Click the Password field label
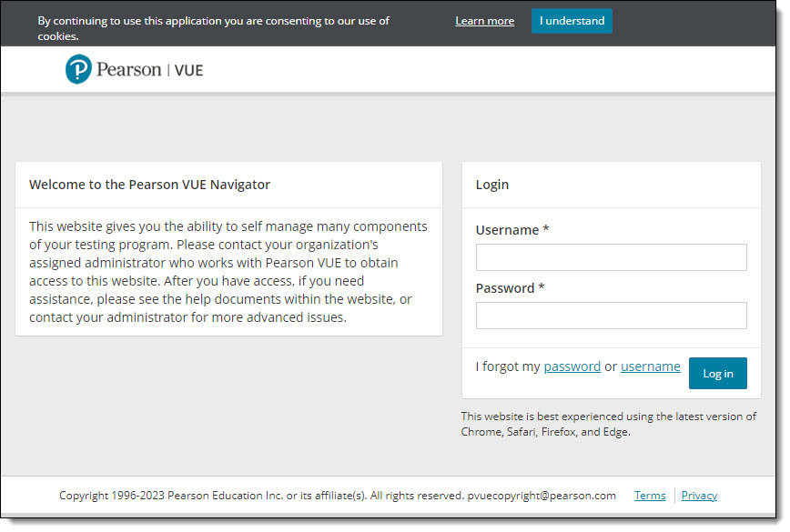This screenshot has width=790, height=532. [x=510, y=288]
